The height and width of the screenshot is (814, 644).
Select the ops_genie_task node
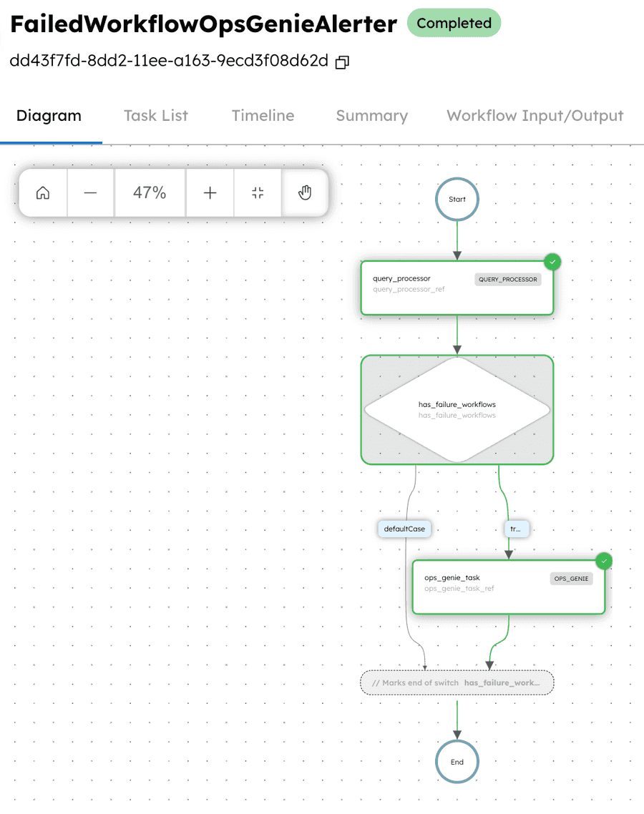coord(509,587)
